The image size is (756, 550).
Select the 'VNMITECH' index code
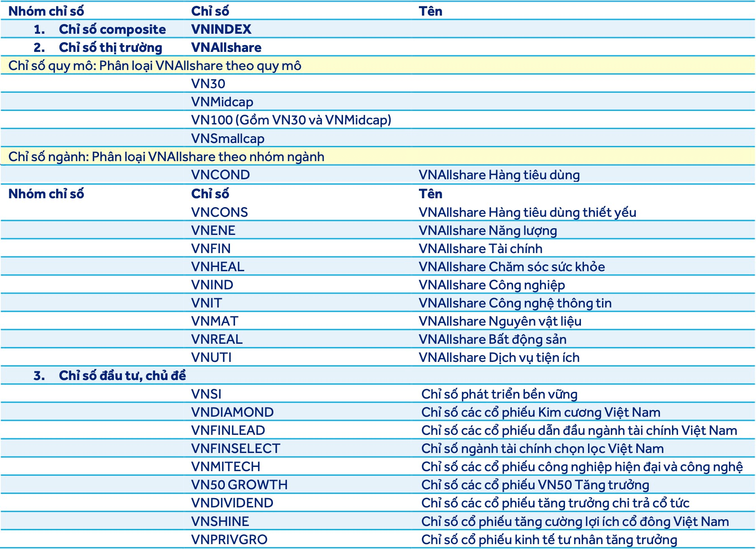[x=226, y=466]
